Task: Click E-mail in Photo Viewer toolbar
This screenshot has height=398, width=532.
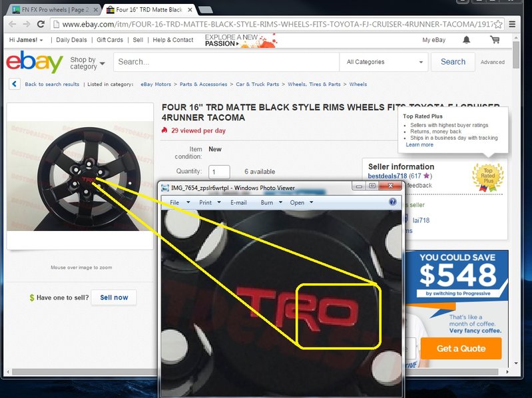Action: click(x=238, y=202)
